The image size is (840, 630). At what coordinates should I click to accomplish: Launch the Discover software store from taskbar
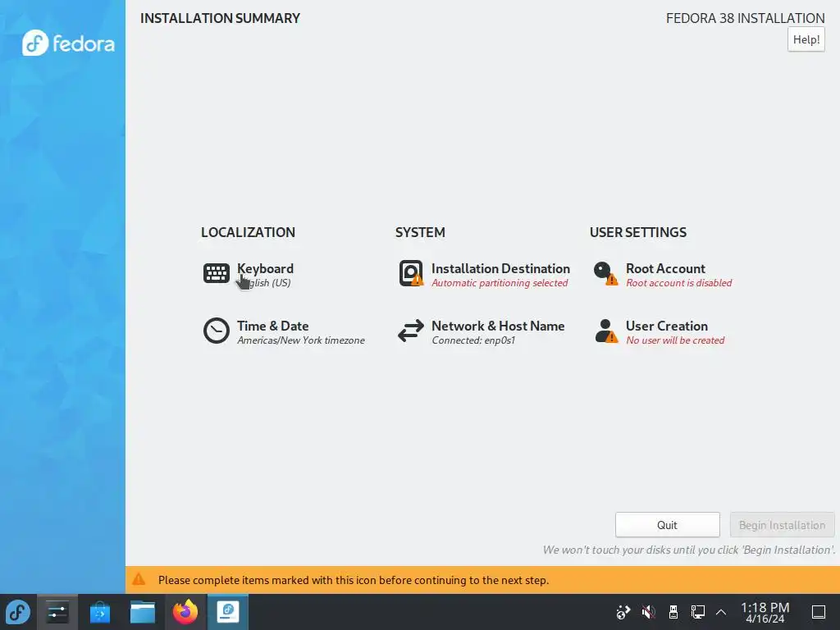click(99, 612)
